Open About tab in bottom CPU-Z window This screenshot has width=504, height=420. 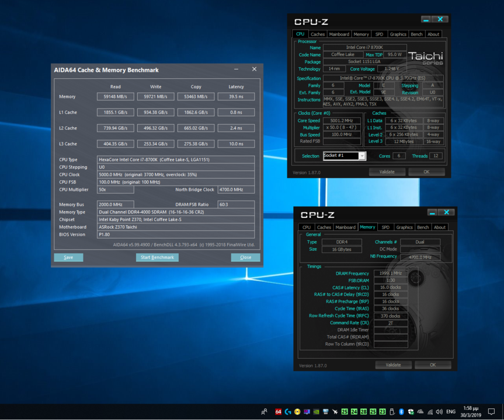pos(440,227)
